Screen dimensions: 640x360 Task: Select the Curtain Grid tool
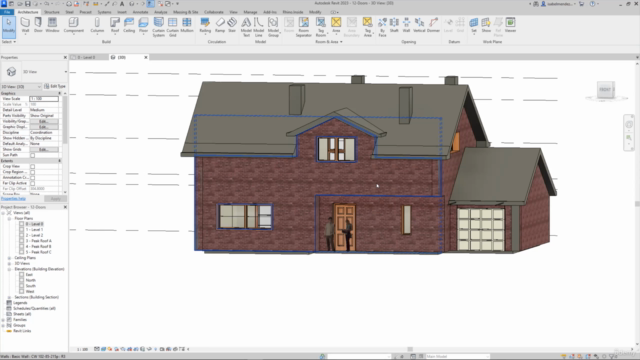(x=173, y=27)
